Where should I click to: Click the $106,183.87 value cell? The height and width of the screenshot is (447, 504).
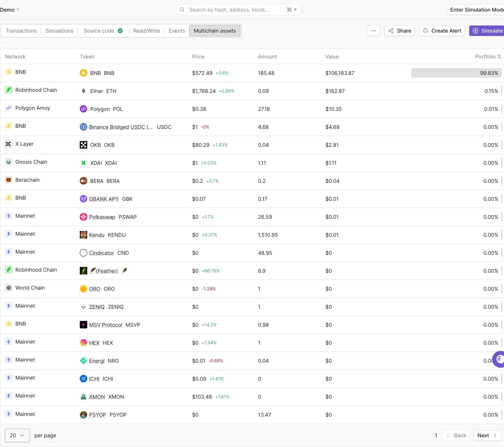coord(340,73)
